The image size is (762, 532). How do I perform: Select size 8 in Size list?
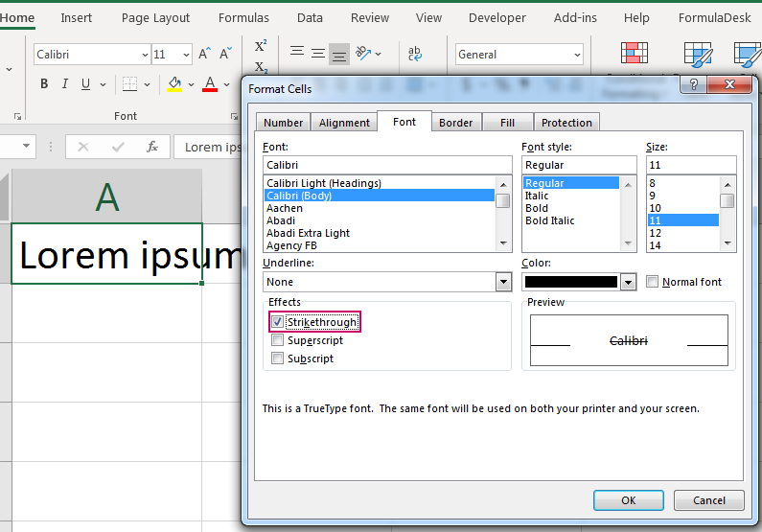pos(652,183)
